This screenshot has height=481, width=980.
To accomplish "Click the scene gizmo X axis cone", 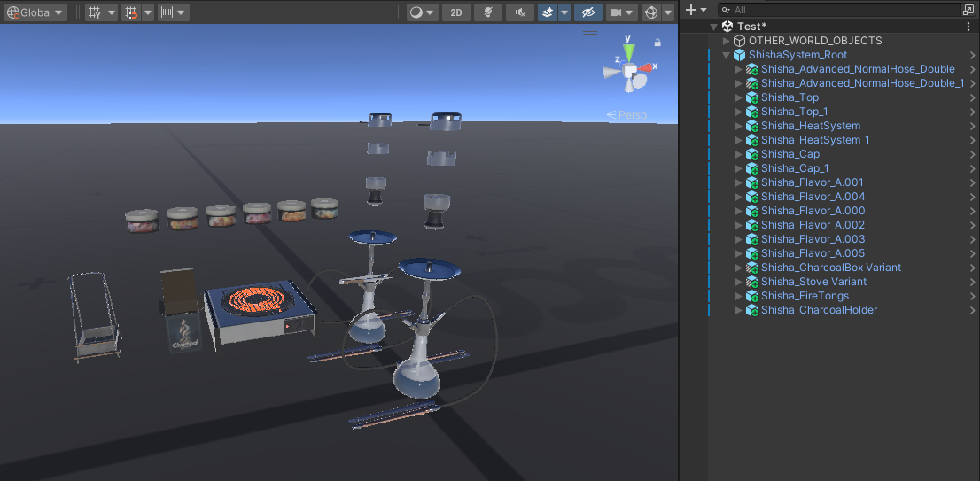I will click(645, 66).
